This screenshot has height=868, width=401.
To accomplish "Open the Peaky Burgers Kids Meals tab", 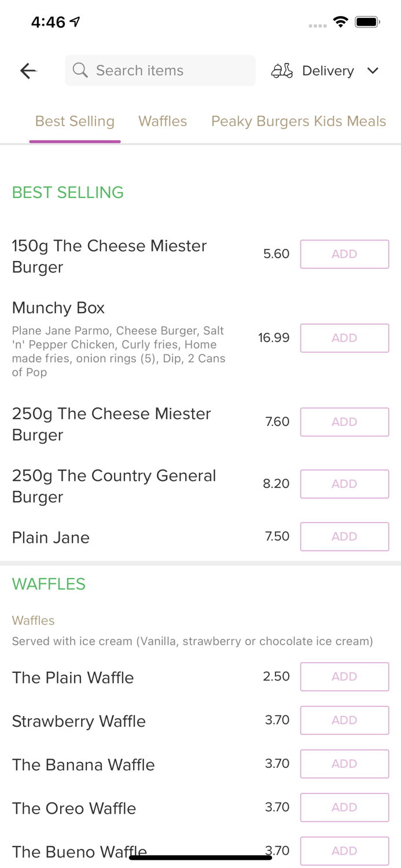I will [x=299, y=121].
